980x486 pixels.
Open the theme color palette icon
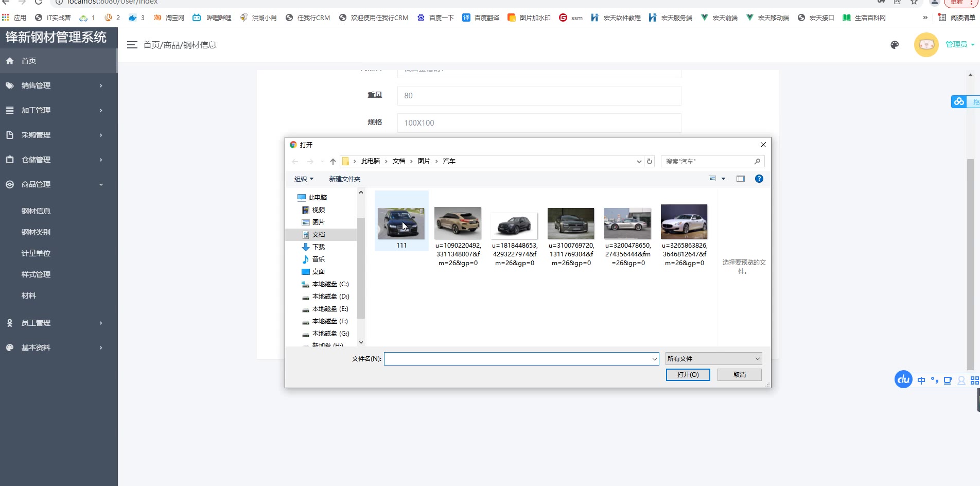click(x=895, y=45)
